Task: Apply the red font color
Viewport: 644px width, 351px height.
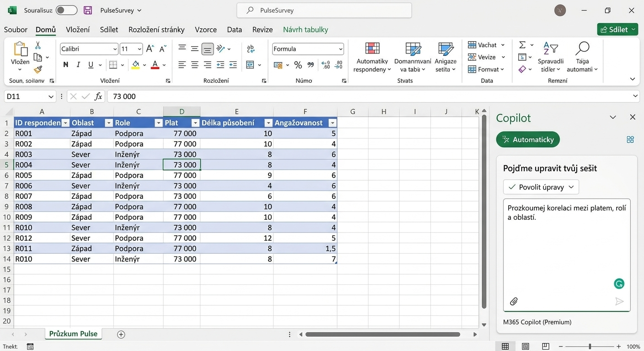Action: coord(155,65)
